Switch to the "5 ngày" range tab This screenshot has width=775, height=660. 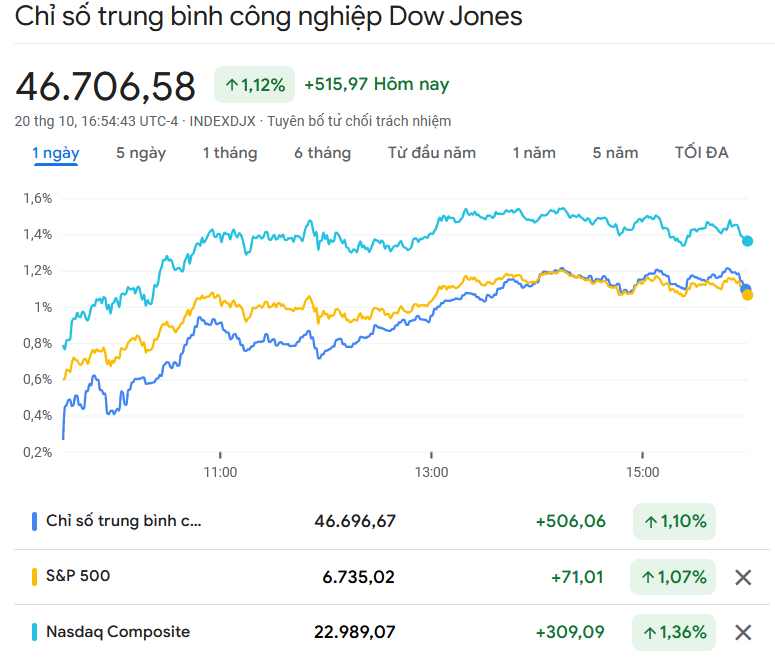[141, 153]
